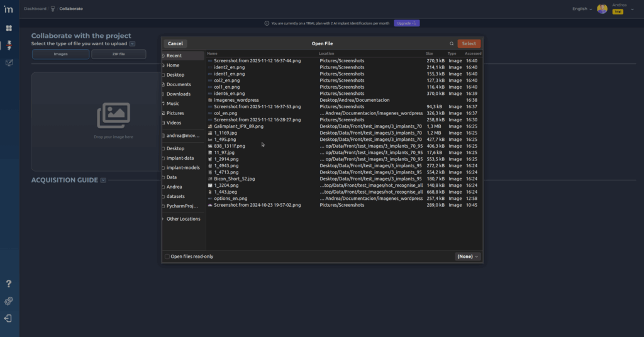This screenshot has height=337, width=644.
Task: Click the logout icon in sidebar
Action: [9, 318]
